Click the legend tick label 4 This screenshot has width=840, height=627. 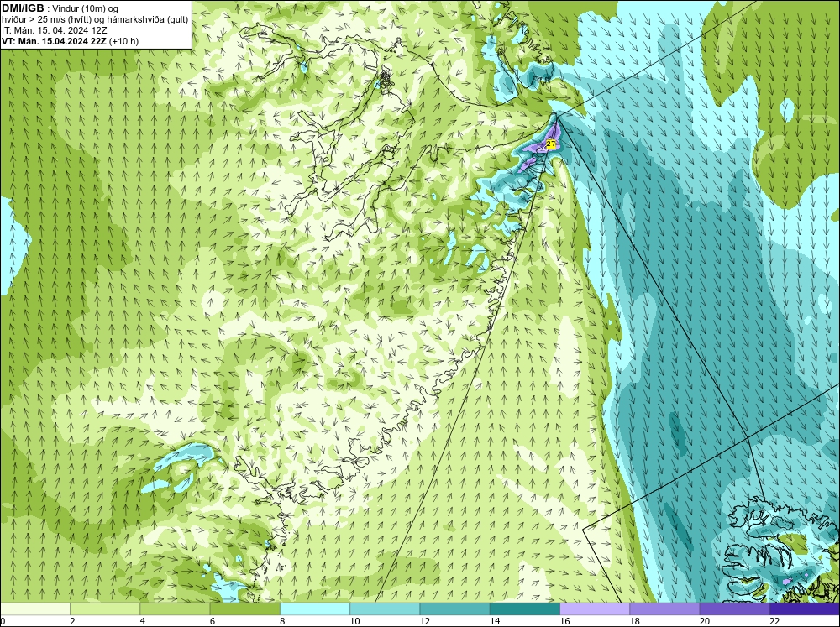point(142,621)
